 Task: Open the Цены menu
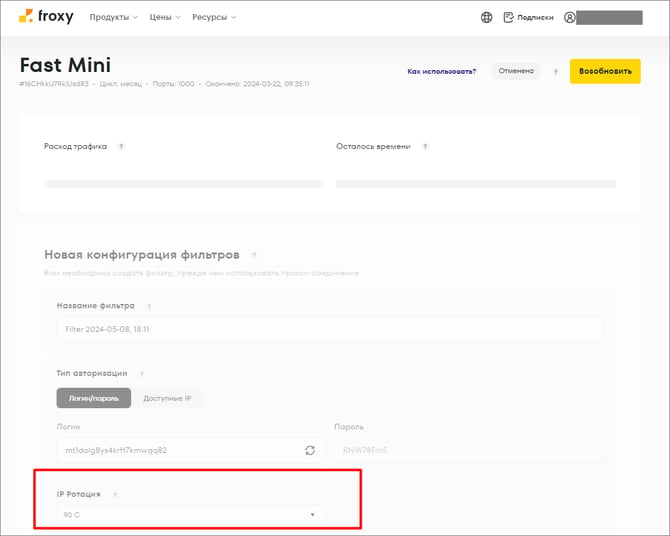(165, 17)
